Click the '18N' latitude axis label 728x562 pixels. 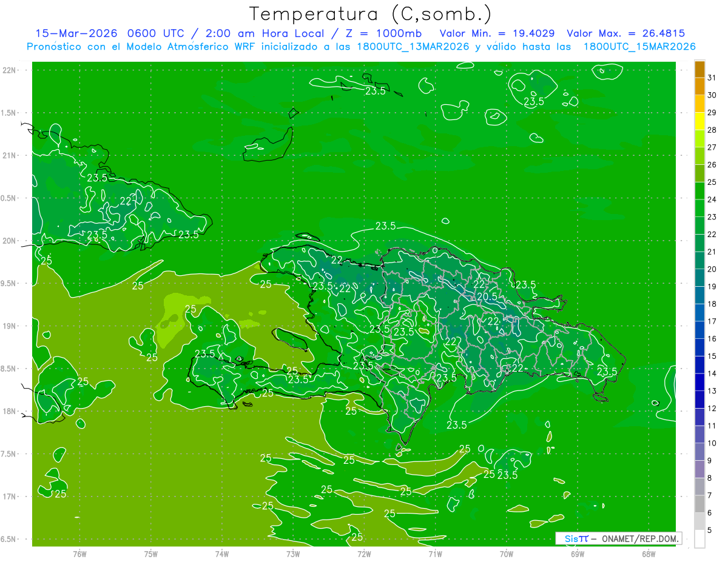pyautogui.click(x=9, y=412)
